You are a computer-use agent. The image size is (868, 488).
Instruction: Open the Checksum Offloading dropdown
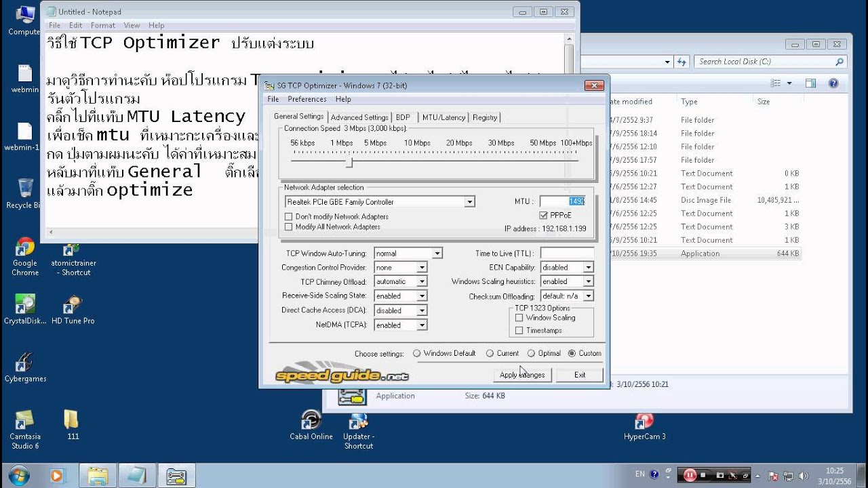(588, 296)
